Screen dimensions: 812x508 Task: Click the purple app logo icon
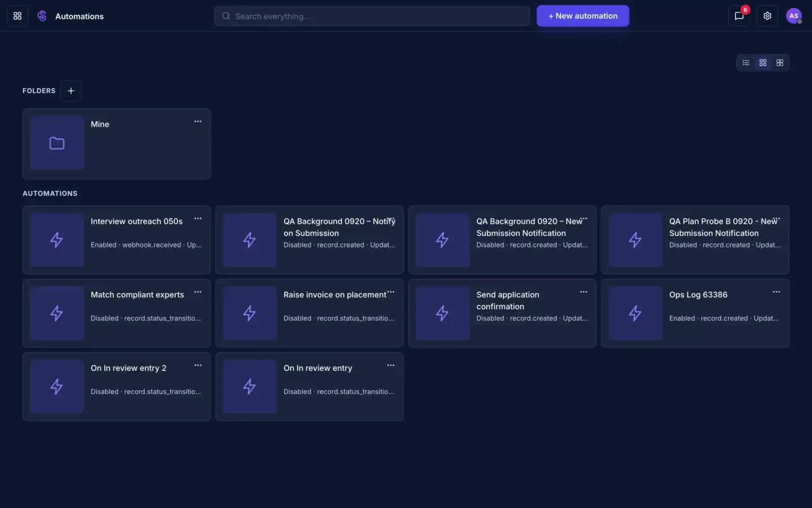pos(42,16)
